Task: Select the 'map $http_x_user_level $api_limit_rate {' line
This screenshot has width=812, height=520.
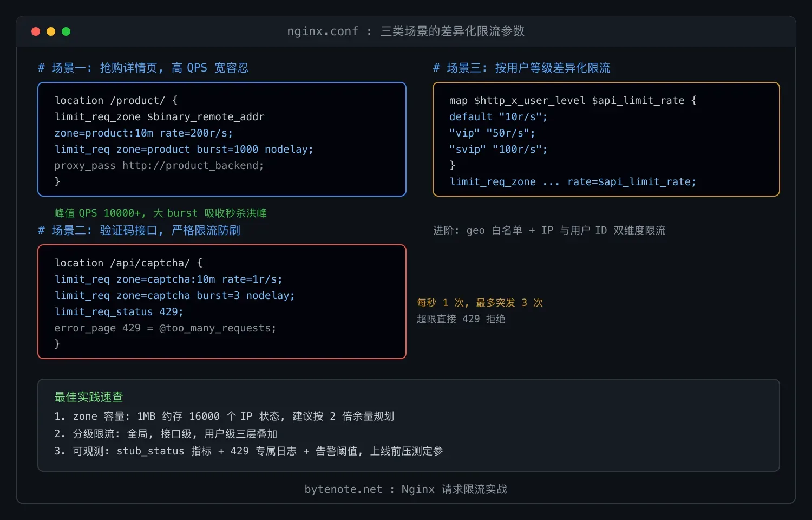Action: pos(573,100)
